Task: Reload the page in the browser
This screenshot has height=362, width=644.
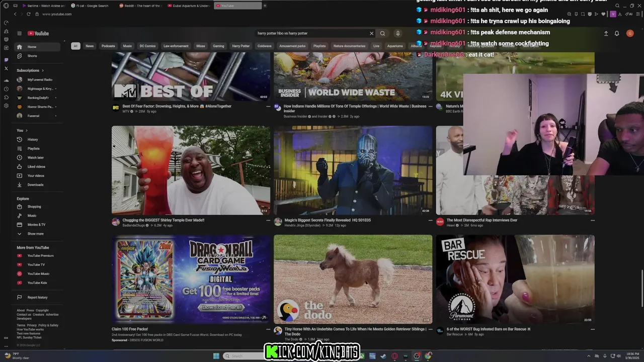Action: coord(28,14)
